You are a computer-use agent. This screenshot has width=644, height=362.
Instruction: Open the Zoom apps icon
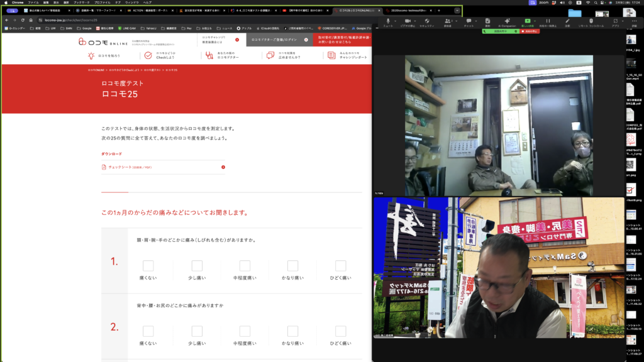615,21
